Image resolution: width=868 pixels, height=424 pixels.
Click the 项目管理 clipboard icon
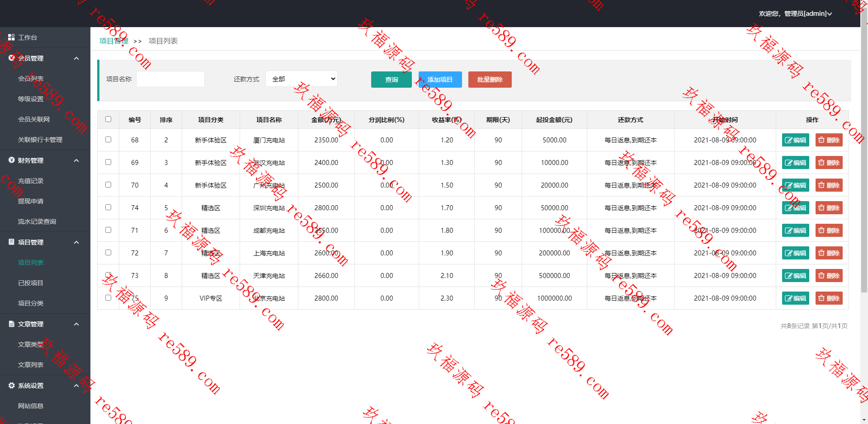click(x=11, y=242)
